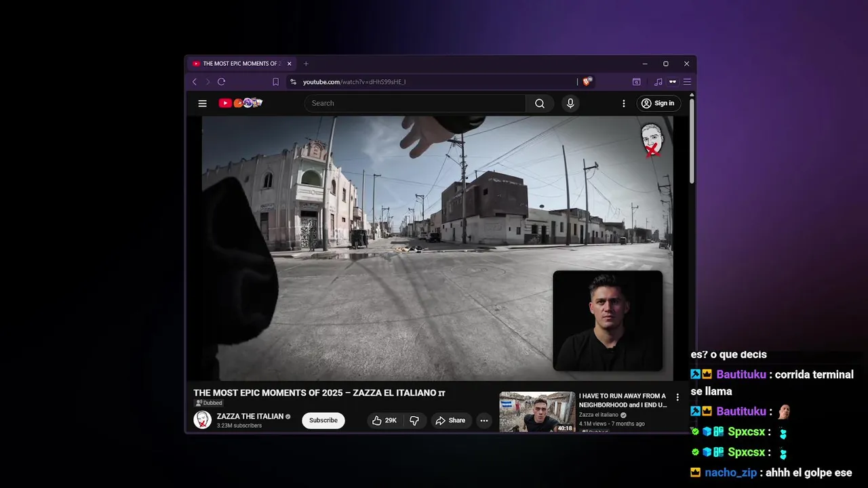Click the video player to pause playback
The height and width of the screenshot is (488, 868).
coord(437,248)
